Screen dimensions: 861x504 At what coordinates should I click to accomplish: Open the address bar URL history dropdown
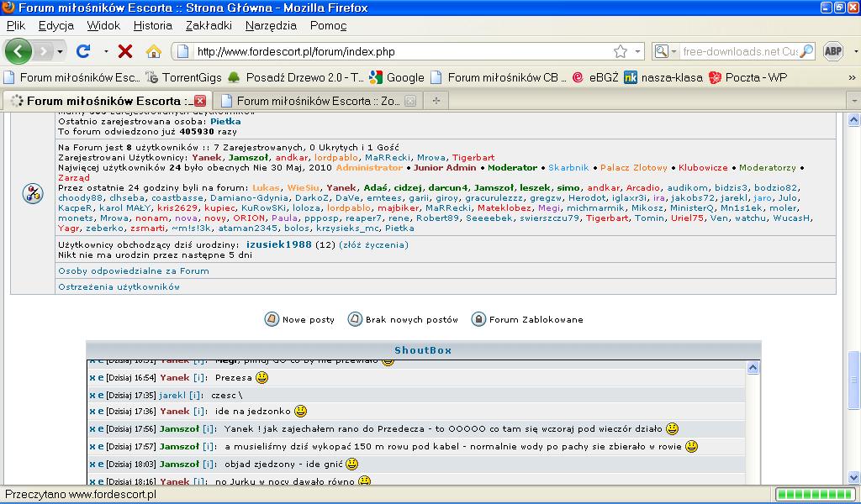637,51
